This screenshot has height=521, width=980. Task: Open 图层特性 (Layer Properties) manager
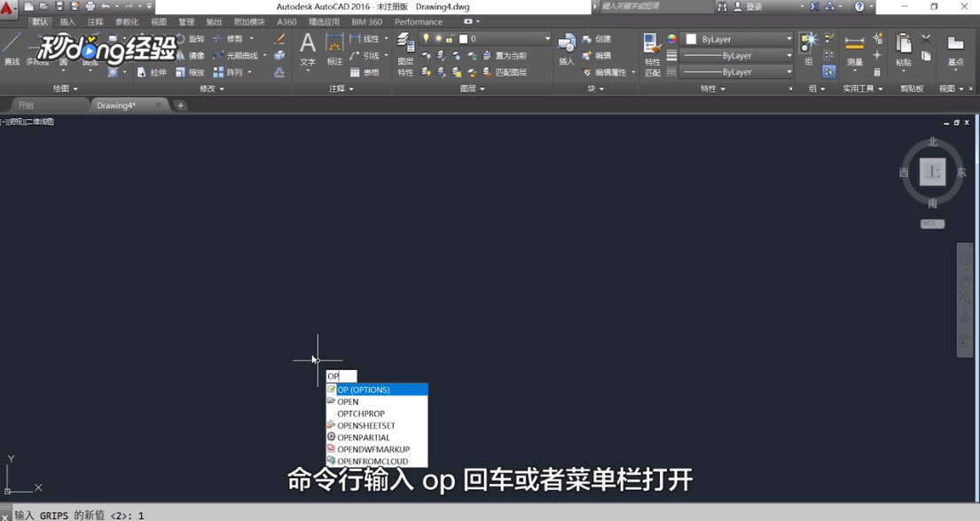(x=405, y=55)
